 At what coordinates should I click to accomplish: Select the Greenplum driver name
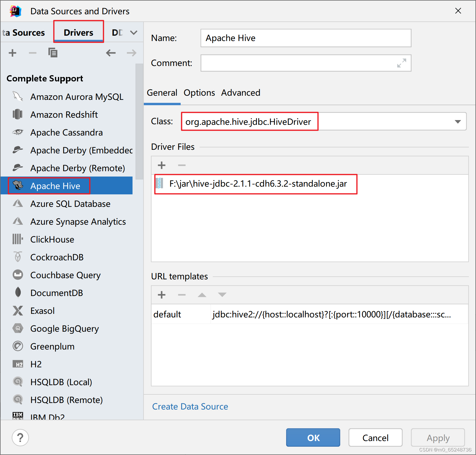[x=52, y=346]
